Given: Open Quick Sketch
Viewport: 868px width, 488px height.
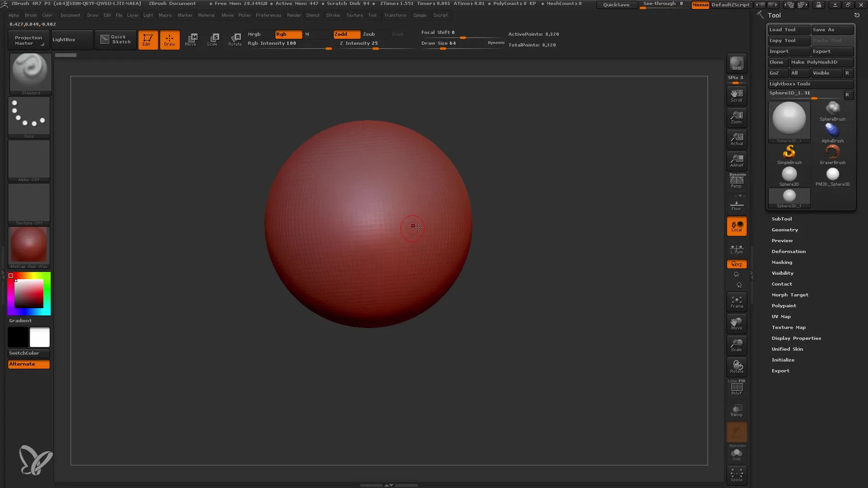Looking at the screenshot, I should (115, 39).
